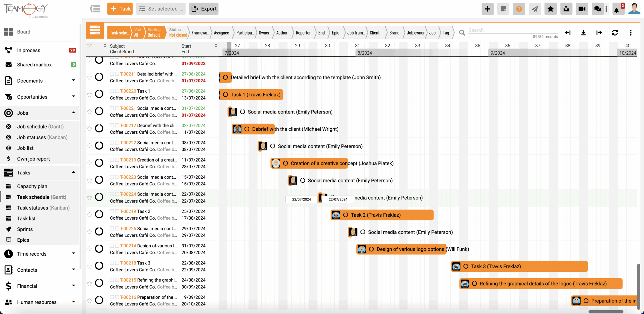Toggle the status circle on T-00212 Debrief task
The width and height of the screenshot is (644, 314).
click(x=99, y=128)
